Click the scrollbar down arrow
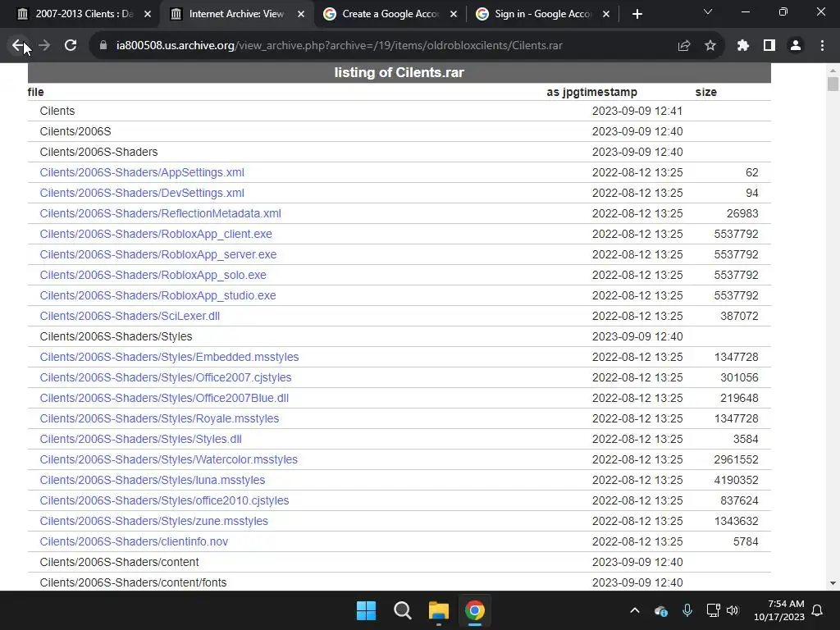 click(x=833, y=583)
